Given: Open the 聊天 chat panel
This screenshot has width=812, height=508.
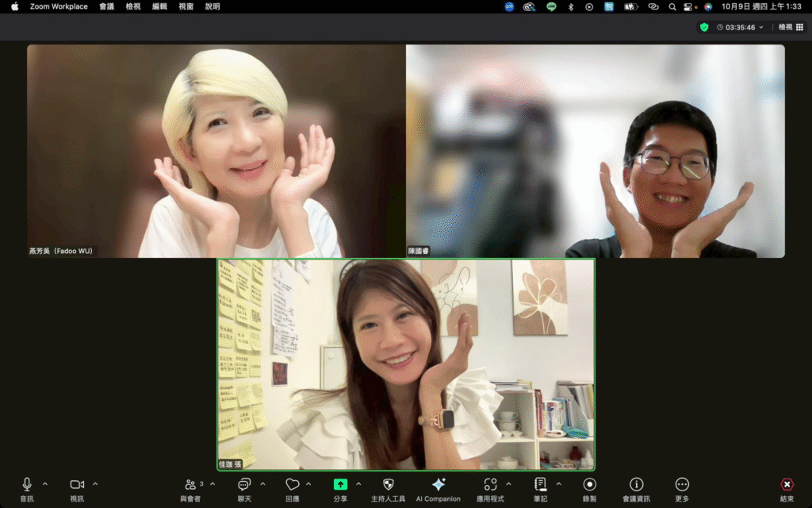Looking at the screenshot, I should (x=244, y=485).
